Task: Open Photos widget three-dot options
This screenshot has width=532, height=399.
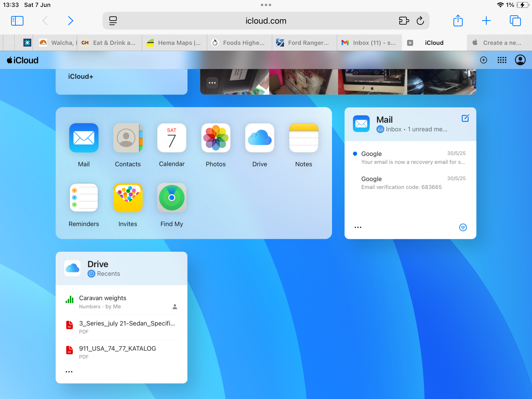Action: pos(212,83)
